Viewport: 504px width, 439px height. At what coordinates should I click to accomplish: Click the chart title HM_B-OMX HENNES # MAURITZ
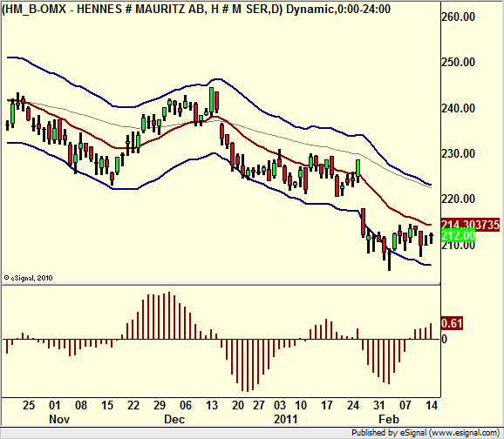click(195, 9)
